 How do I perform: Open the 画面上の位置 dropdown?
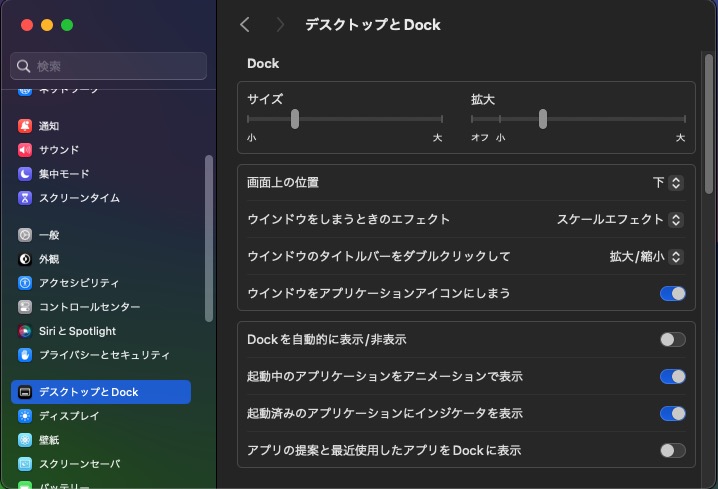tap(667, 183)
